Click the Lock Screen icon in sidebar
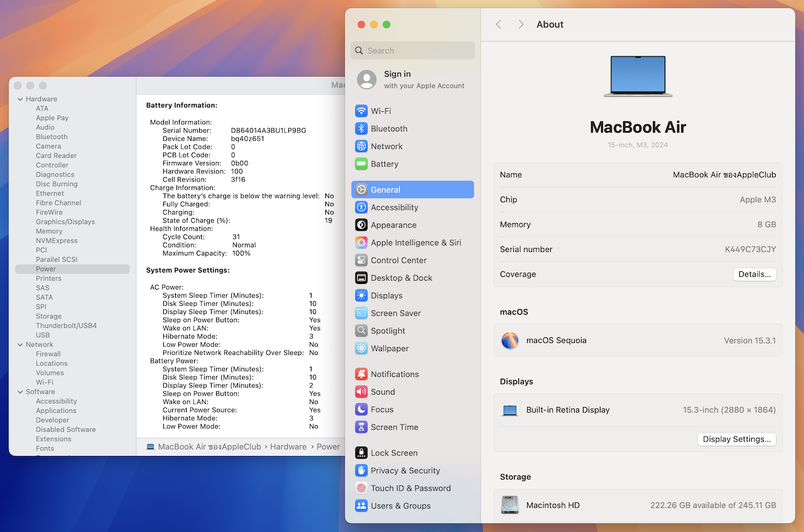Viewport: 804px width, 532px height. point(361,452)
